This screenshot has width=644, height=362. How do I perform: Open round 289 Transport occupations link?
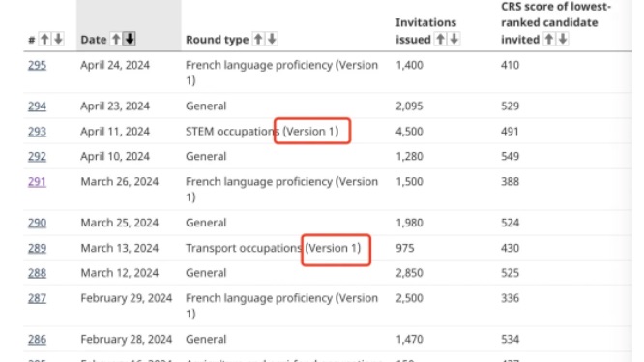tap(37, 248)
